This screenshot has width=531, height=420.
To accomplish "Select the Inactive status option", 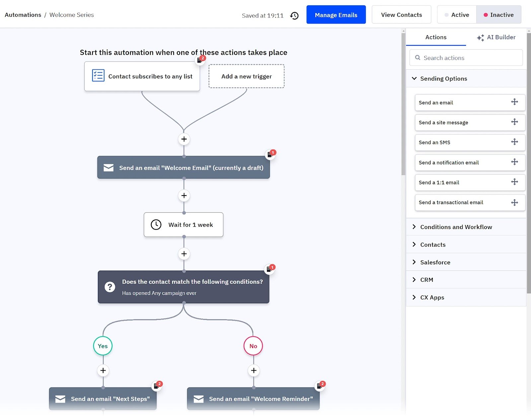I will click(x=499, y=15).
